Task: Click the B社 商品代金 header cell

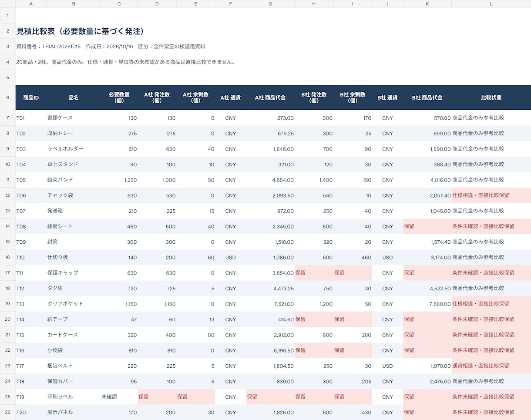Action: (427, 97)
